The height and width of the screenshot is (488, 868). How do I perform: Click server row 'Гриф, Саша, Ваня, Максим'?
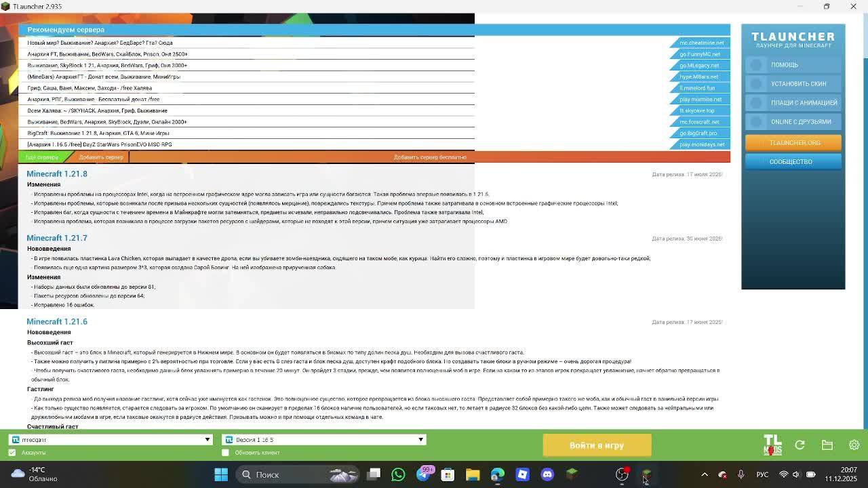coord(374,88)
